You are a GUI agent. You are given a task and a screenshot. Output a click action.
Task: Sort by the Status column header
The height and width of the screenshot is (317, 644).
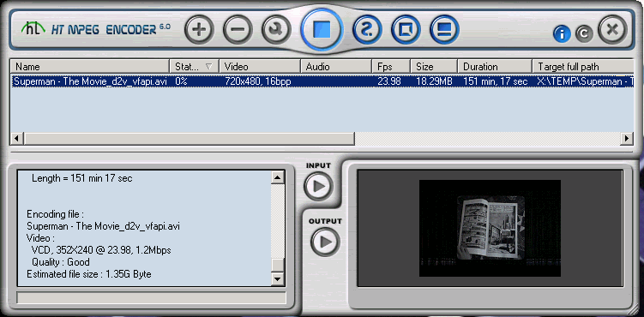(195, 67)
